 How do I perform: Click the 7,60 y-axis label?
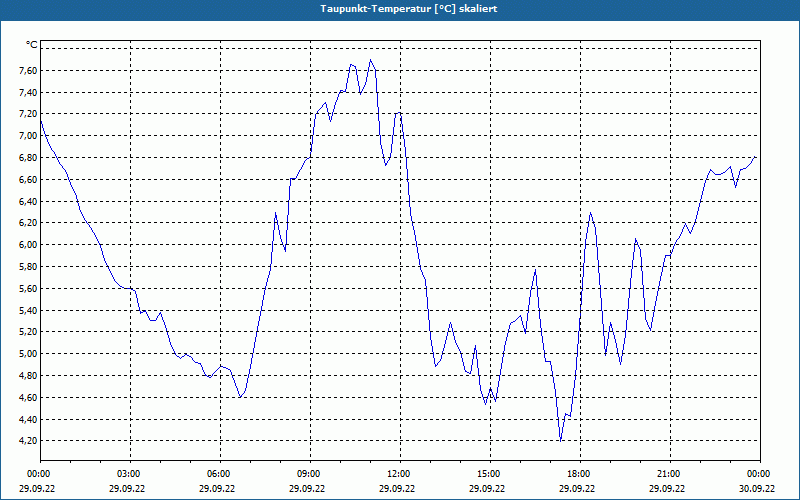[x=28, y=70]
